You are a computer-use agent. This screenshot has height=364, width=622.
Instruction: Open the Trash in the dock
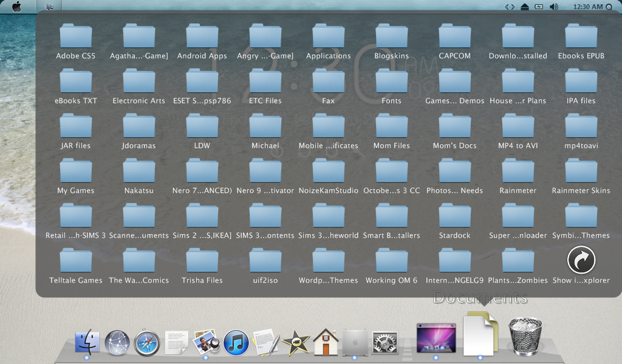pyautogui.click(x=524, y=337)
